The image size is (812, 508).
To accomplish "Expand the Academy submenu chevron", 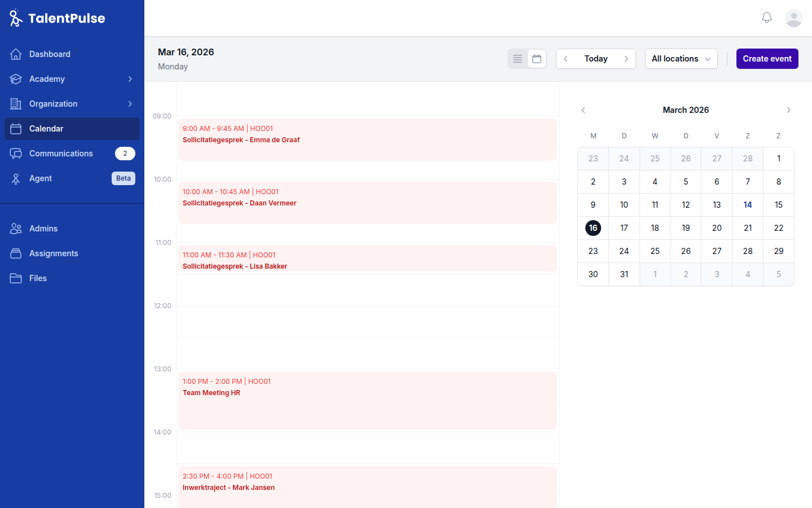I will click(x=131, y=79).
